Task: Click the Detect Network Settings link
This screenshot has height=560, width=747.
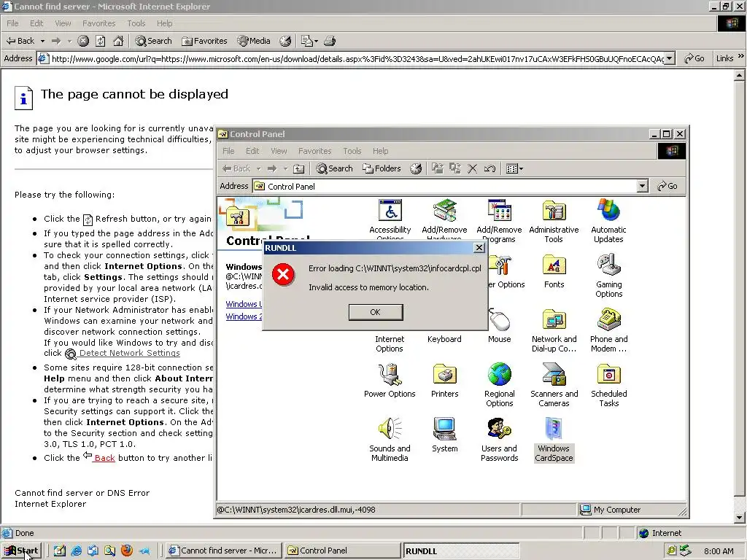Action: point(129,353)
